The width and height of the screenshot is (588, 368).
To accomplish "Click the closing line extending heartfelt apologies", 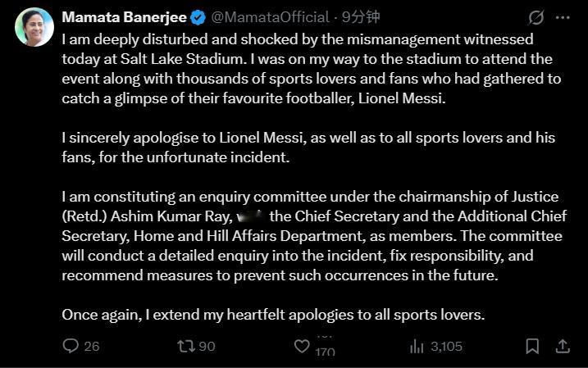I will pos(274,314).
